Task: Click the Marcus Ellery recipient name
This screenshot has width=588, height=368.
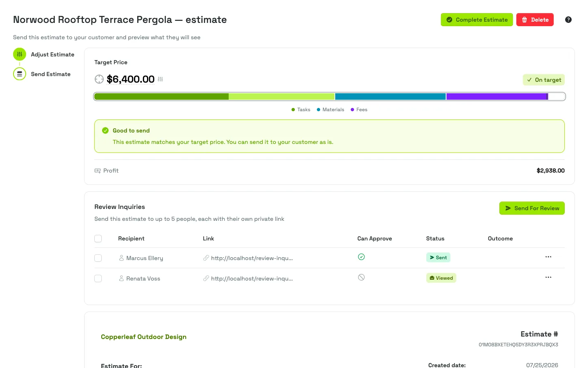Action: point(145,258)
